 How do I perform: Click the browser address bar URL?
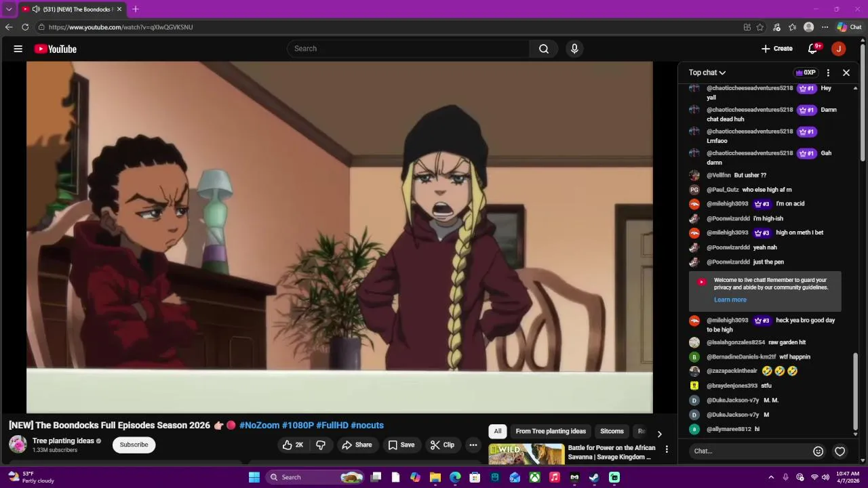[121, 27]
